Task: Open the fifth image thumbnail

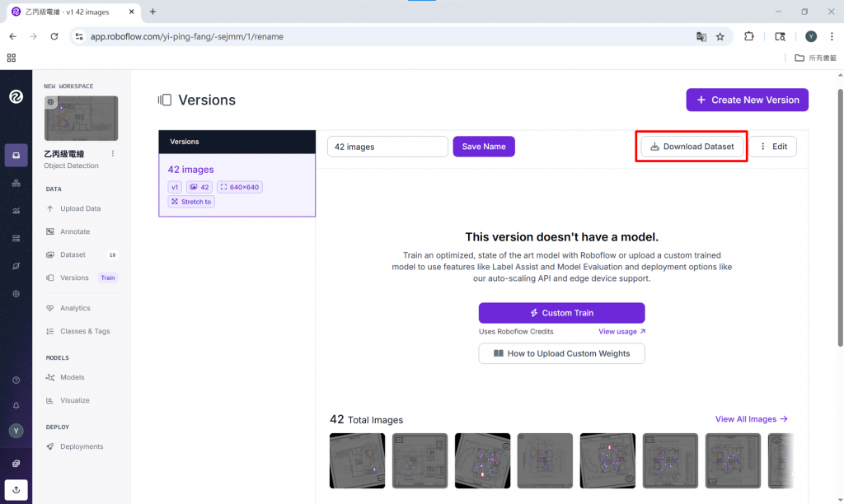Action: coord(607,461)
